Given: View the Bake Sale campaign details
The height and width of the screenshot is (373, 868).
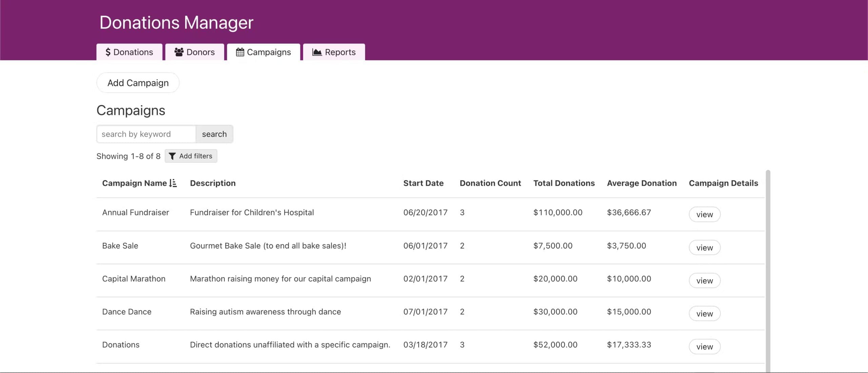Looking at the screenshot, I should click(x=704, y=248).
